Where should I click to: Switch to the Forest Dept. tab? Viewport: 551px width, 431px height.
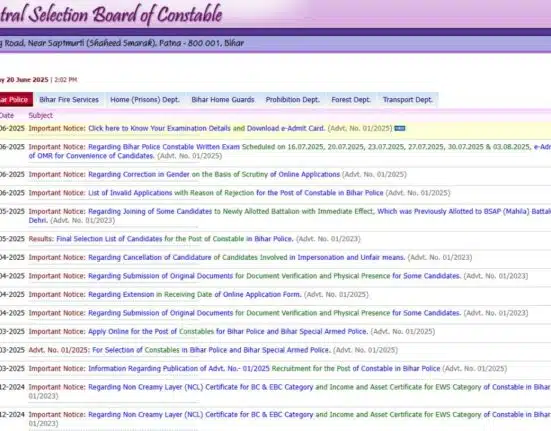(x=351, y=100)
